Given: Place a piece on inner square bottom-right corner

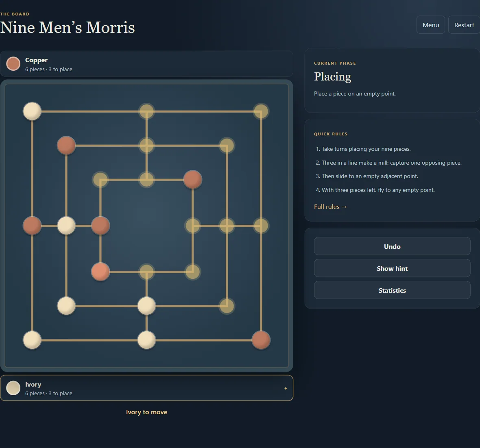Looking at the screenshot, I should pyautogui.click(x=192, y=272).
